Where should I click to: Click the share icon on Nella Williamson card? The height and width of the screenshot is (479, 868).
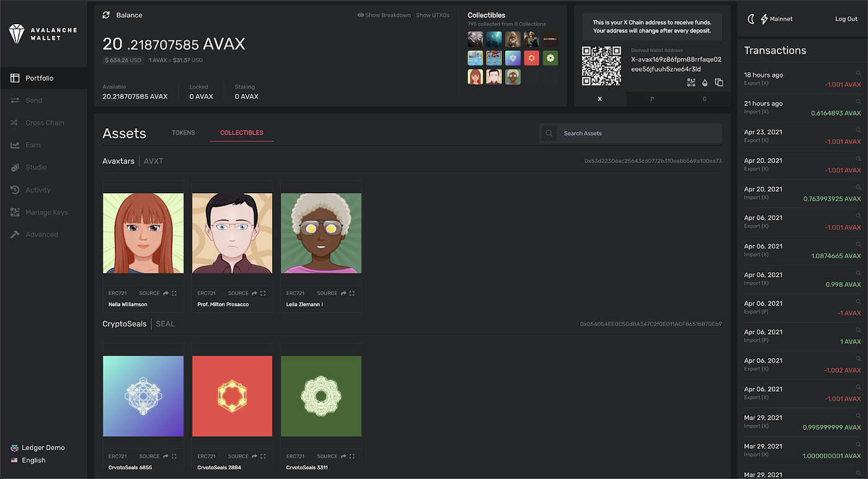point(166,293)
